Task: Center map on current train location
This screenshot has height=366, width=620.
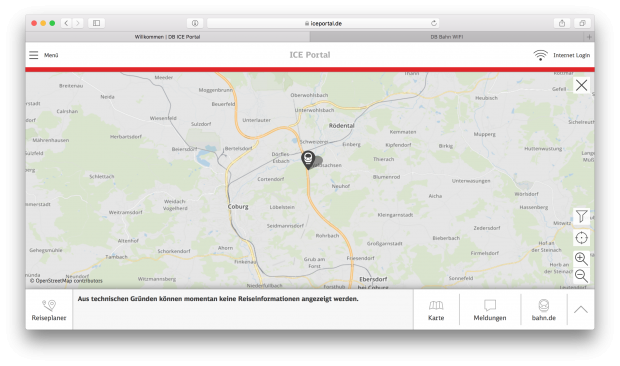Action: point(581,238)
